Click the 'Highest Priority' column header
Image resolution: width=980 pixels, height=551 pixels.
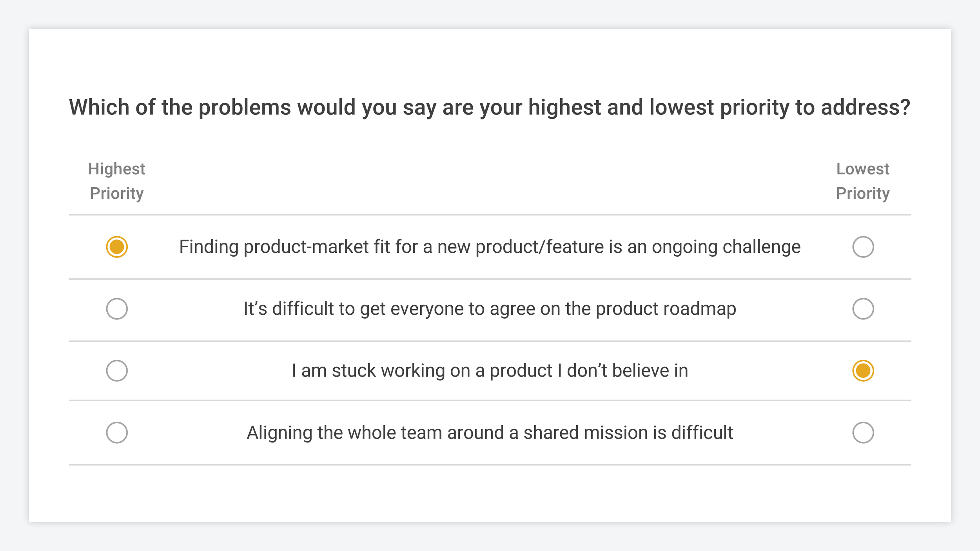[117, 181]
